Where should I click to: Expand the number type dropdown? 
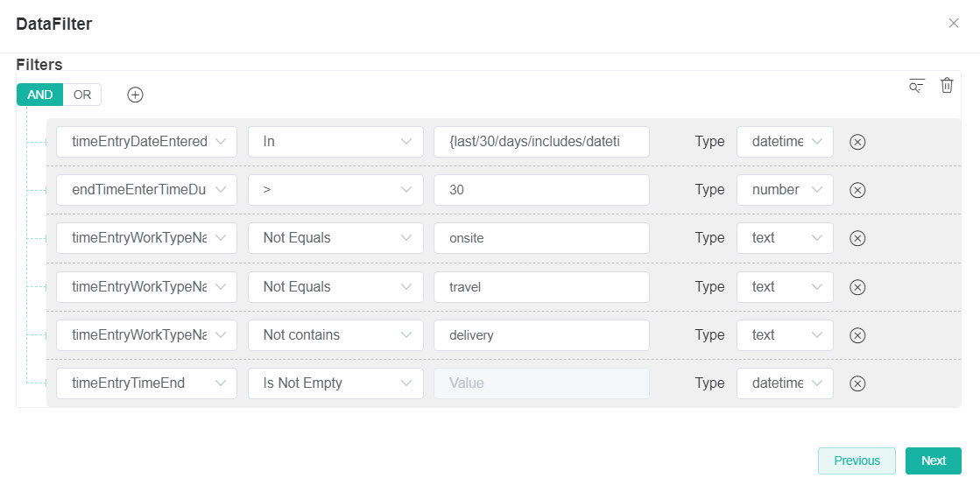(x=785, y=190)
